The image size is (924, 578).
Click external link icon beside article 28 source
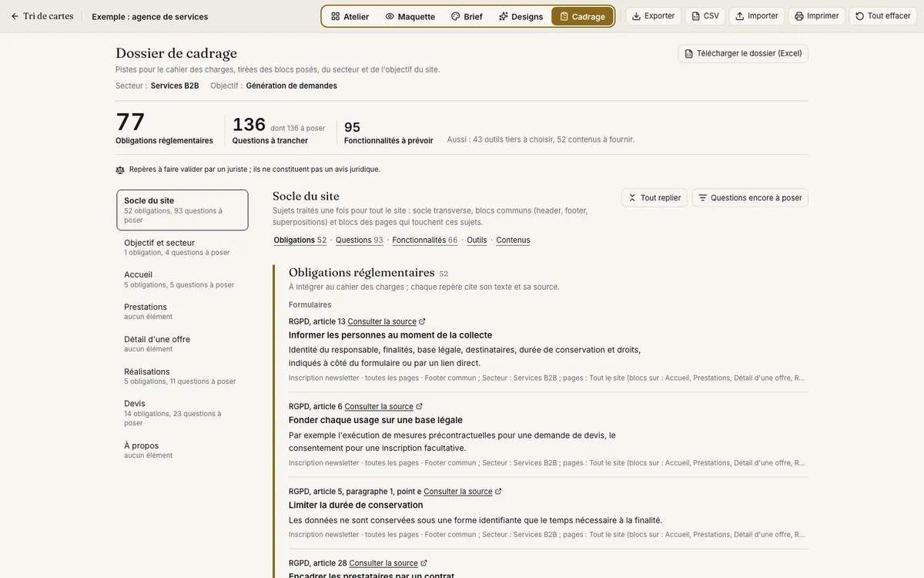pos(423,563)
